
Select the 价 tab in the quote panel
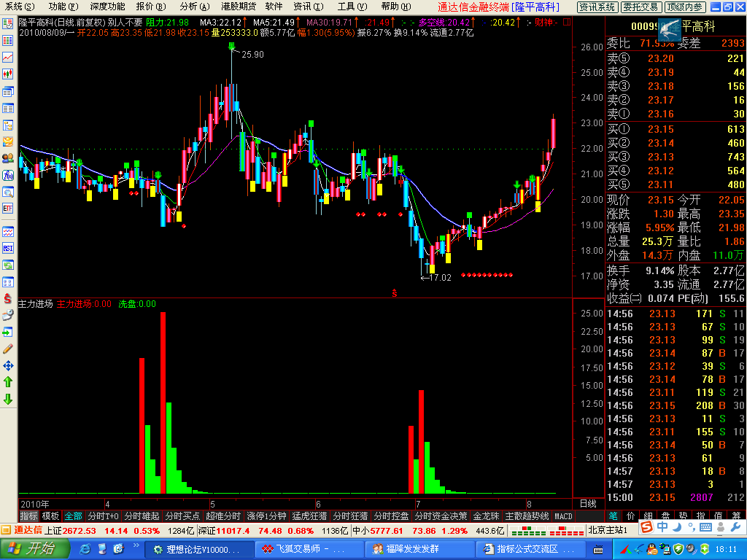[630, 516]
